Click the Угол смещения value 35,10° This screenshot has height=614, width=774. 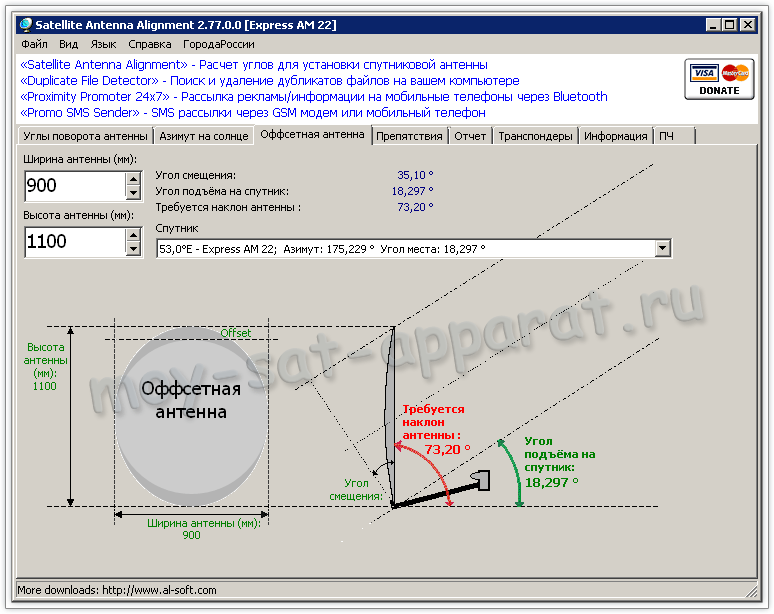coord(415,175)
